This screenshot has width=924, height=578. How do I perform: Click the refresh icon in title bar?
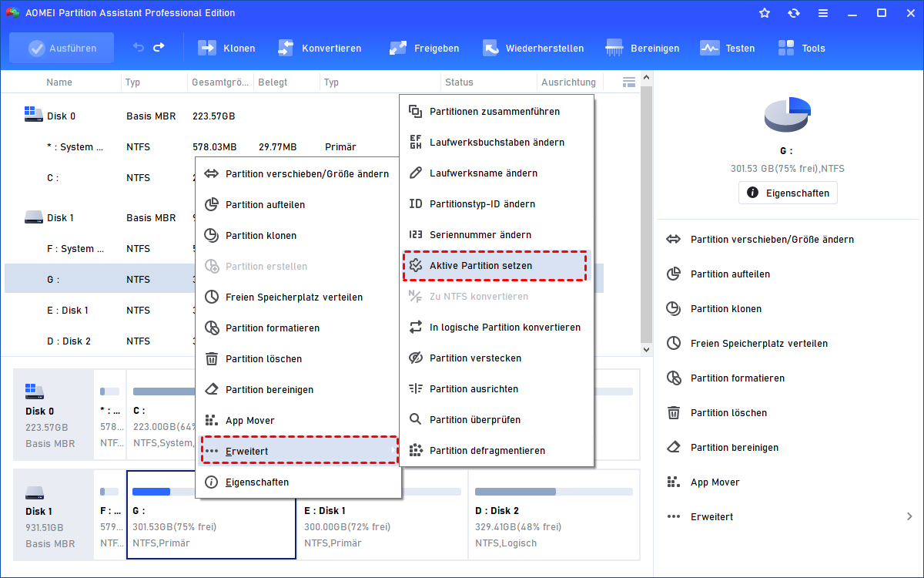coord(794,13)
